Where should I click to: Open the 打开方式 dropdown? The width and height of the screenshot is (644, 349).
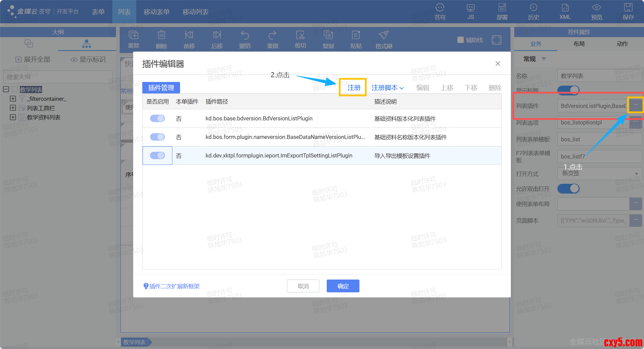click(x=599, y=174)
